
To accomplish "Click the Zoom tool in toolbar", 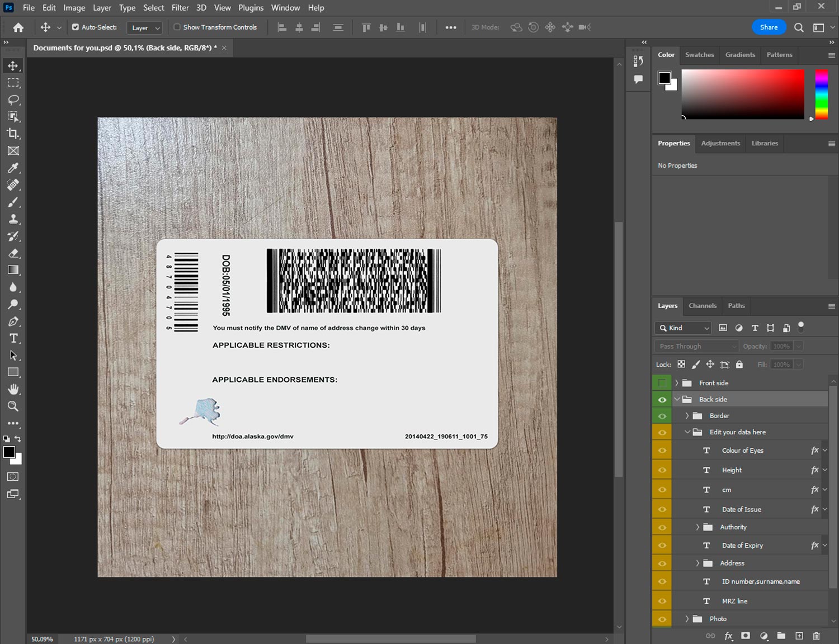I will coord(13,406).
